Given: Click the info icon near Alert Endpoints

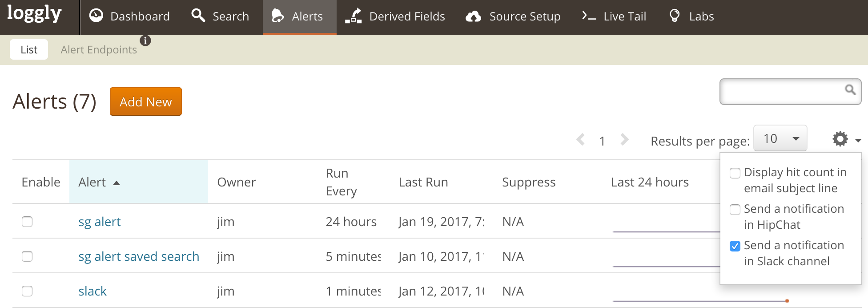Looking at the screenshot, I should pyautogui.click(x=145, y=41).
